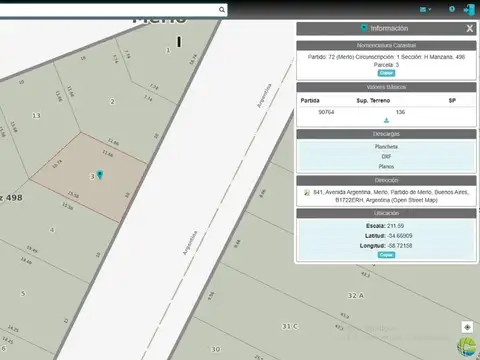
Task: Click the Dirección section header
Action: [x=386, y=180]
